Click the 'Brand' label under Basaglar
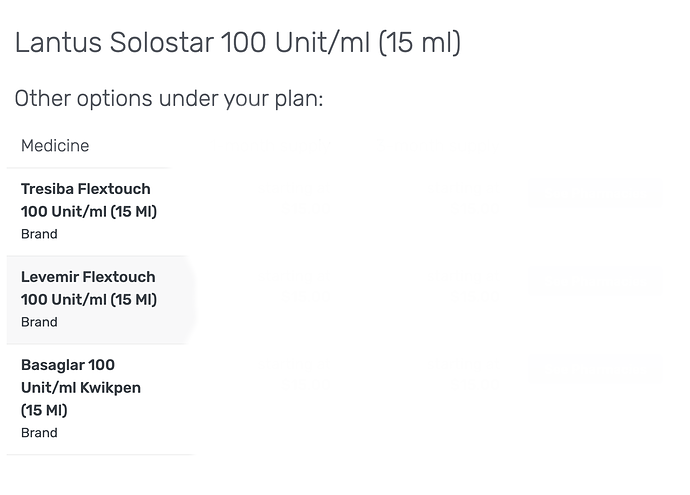 (x=39, y=433)
